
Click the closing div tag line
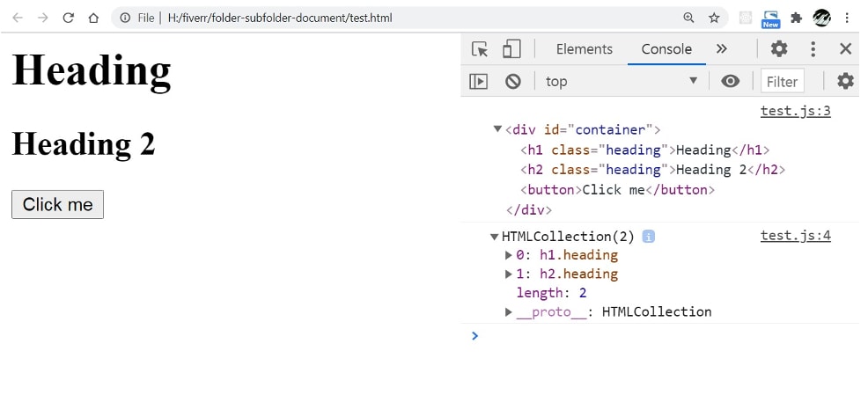529,210
